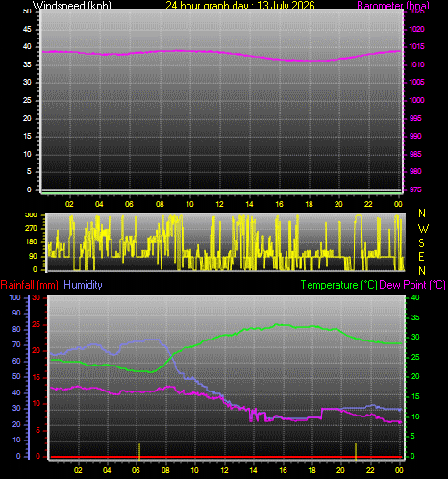Click the 50 value on blue humidity axis

tap(16, 376)
